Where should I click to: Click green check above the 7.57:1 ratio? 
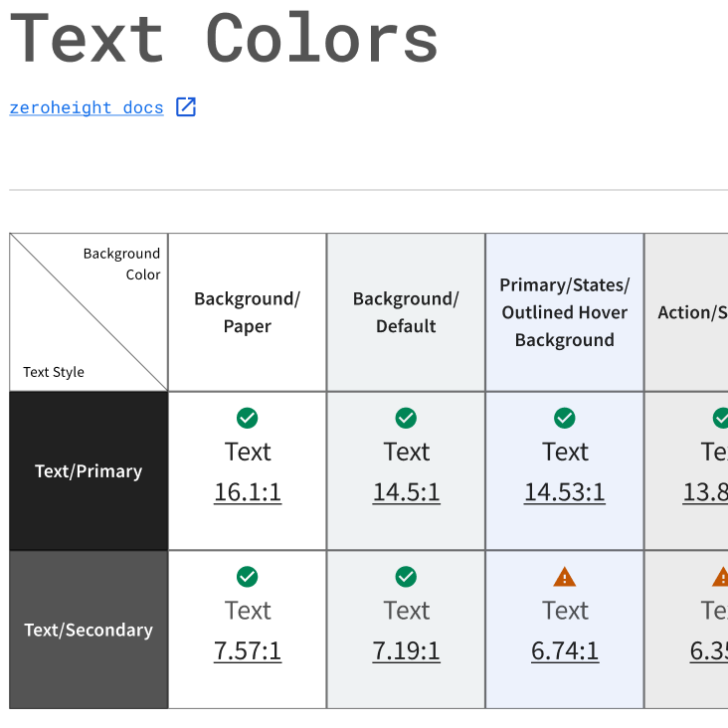pos(247,577)
